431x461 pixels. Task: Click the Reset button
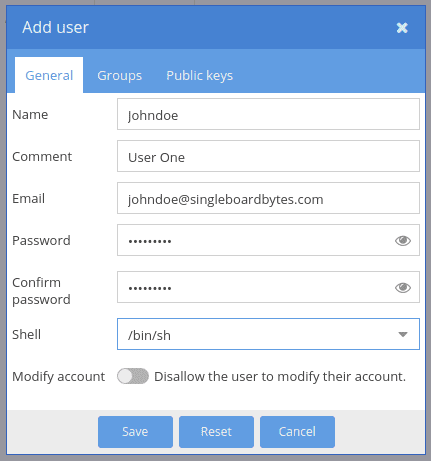point(216,432)
